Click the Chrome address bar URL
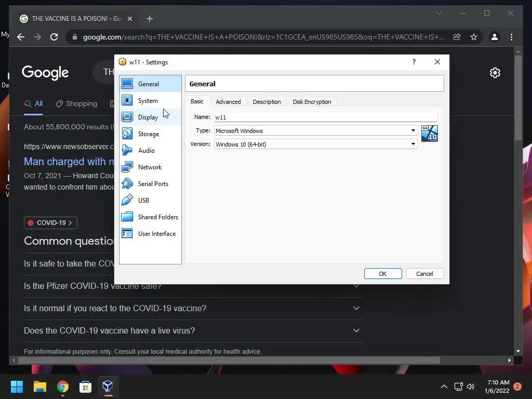 pos(263,37)
